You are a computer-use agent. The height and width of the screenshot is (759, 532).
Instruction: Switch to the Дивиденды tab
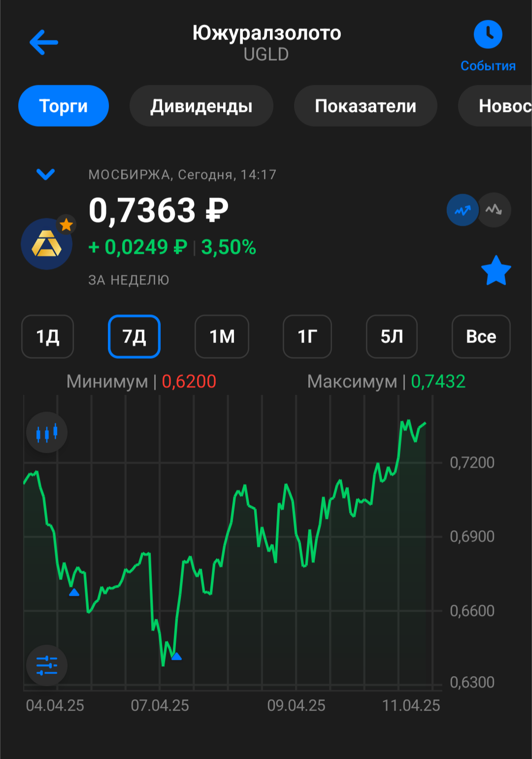(x=201, y=106)
